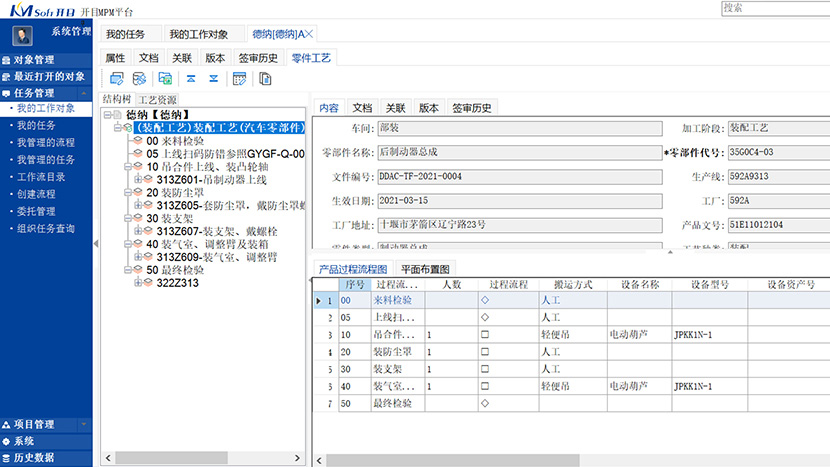830x467 pixels.
Task: Click the move-up arrow toolbar icon
Action: coord(190,78)
